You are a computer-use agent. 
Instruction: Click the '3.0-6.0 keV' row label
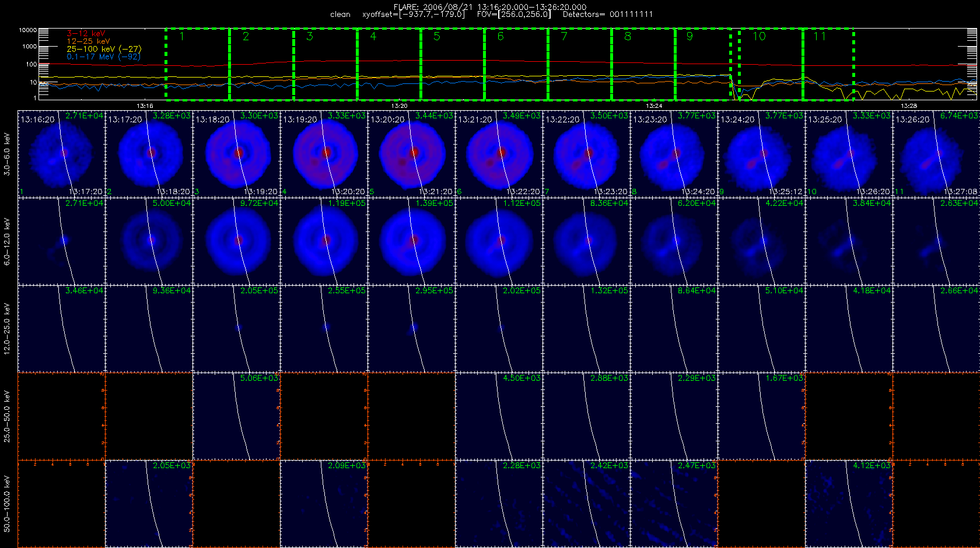point(7,154)
